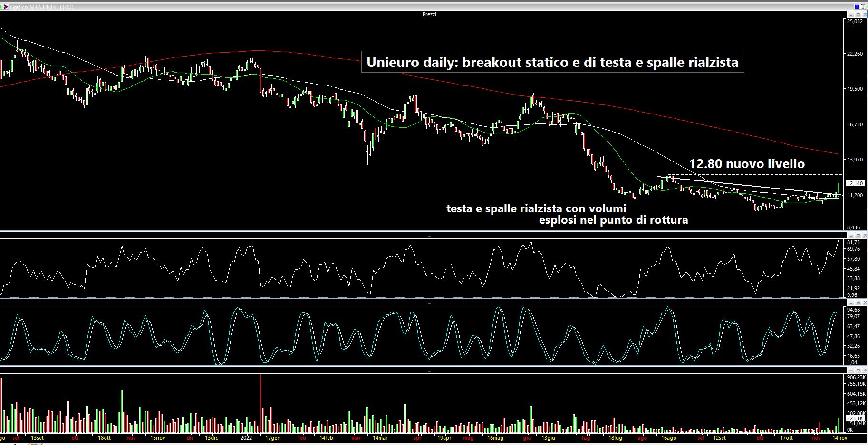The height and width of the screenshot is (445, 868).
Task: Click the 13giu date label on time axis
Action: (x=548, y=438)
